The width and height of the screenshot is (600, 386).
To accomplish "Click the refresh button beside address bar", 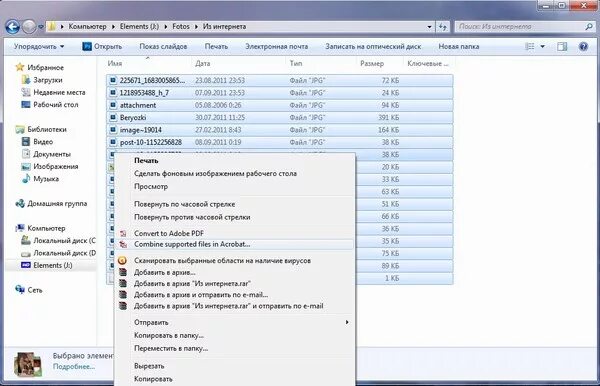I will click(443, 27).
